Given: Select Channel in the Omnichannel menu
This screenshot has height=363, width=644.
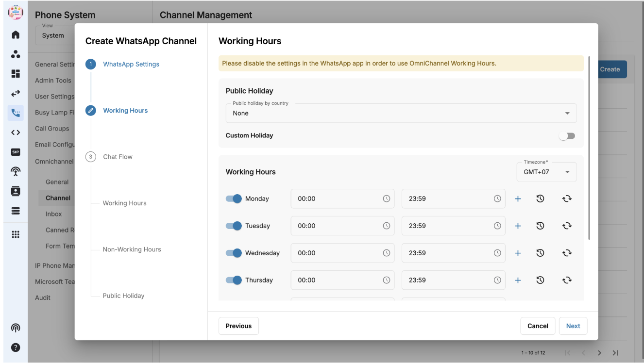Looking at the screenshot, I should coord(58,198).
